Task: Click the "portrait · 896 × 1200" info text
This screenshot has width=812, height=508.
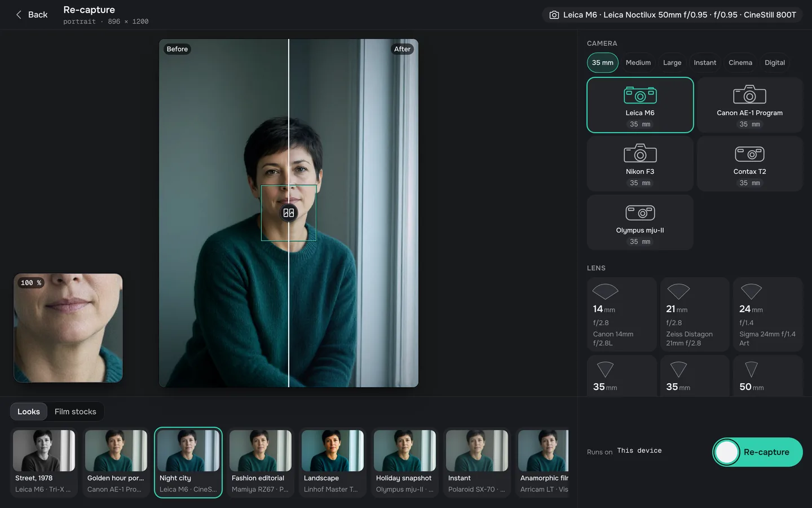Action: tap(106, 21)
